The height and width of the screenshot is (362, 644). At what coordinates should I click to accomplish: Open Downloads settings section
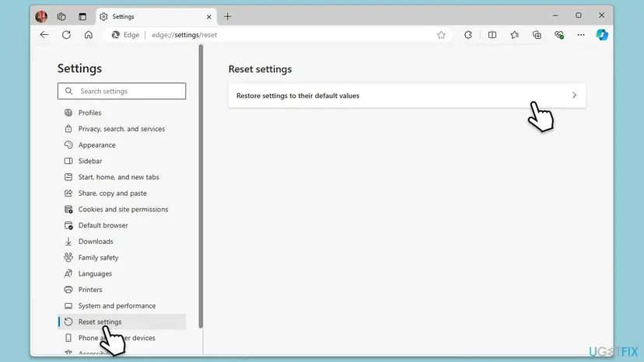(x=121, y=242)
